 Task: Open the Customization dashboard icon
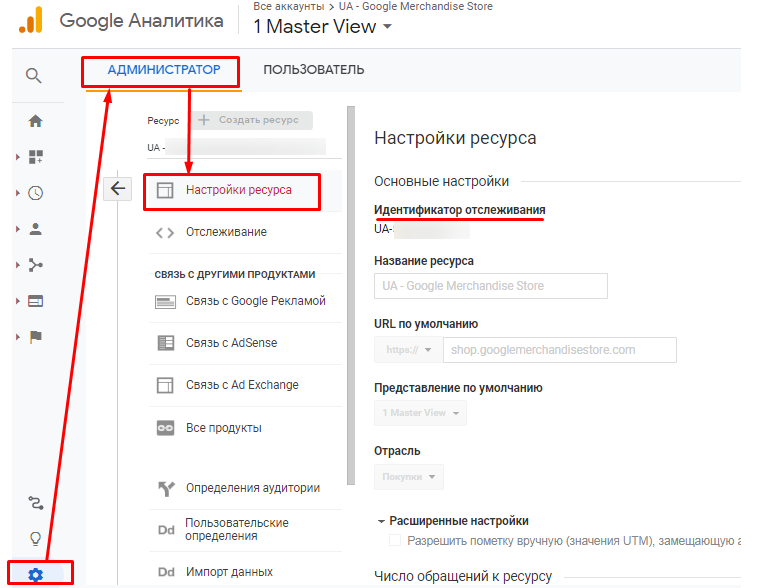coord(35,156)
